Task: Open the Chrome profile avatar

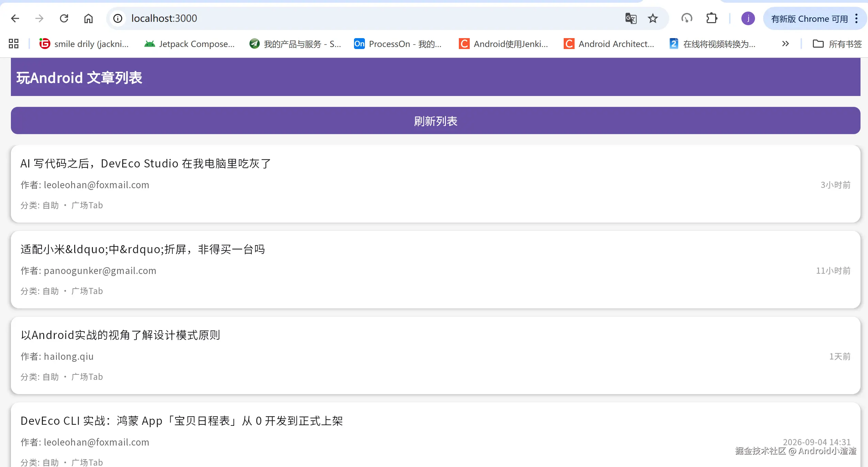Action: tap(748, 18)
